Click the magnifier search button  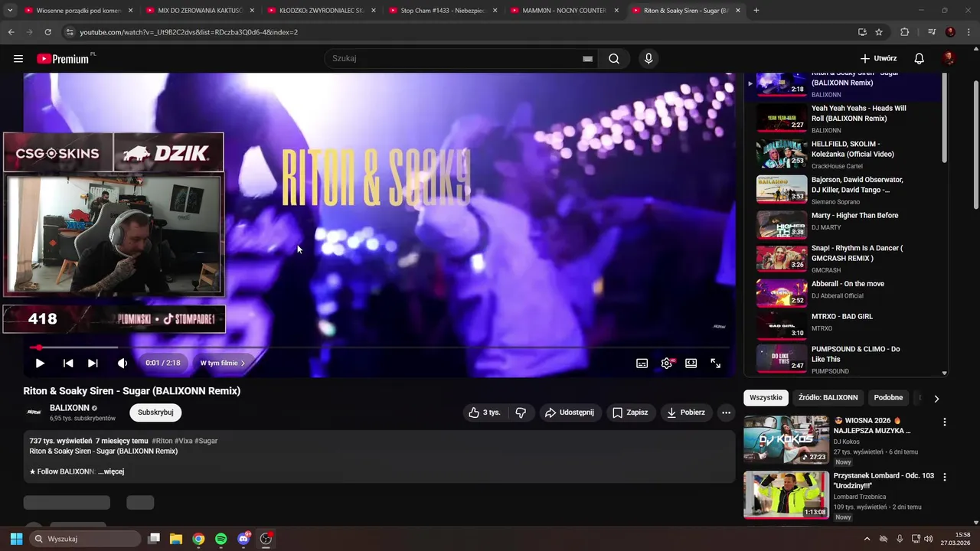click(x=614, y=59)
